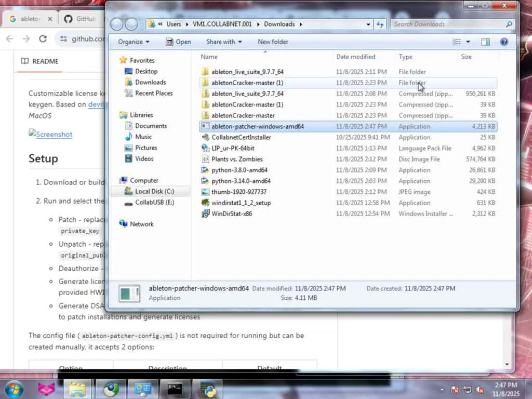Select Favorites in the navigation pane

[x=137, y=60]
